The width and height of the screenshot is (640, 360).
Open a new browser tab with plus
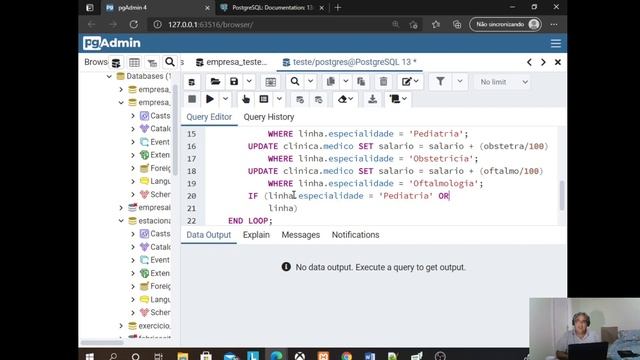(338, 7)
